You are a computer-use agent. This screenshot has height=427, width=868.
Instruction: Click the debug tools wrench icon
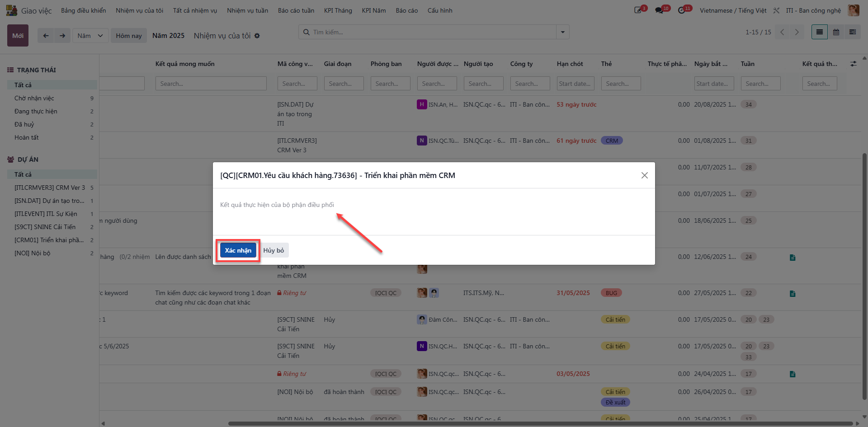[x=776, y=10]
